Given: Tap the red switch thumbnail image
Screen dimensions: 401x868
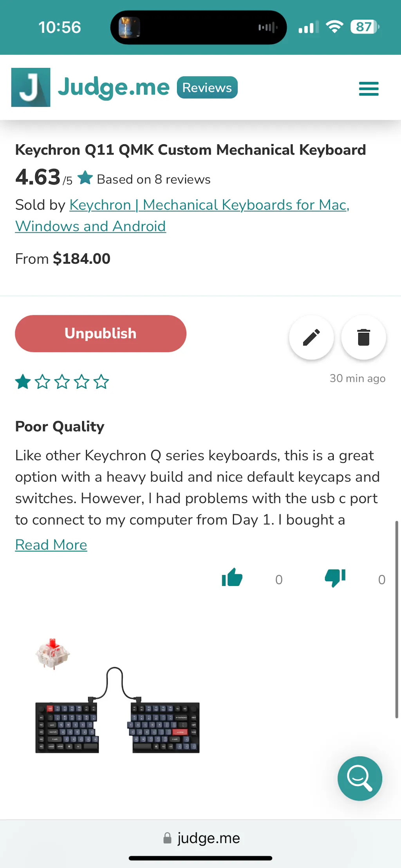Looking at the screenshot, I should [52, 654].
